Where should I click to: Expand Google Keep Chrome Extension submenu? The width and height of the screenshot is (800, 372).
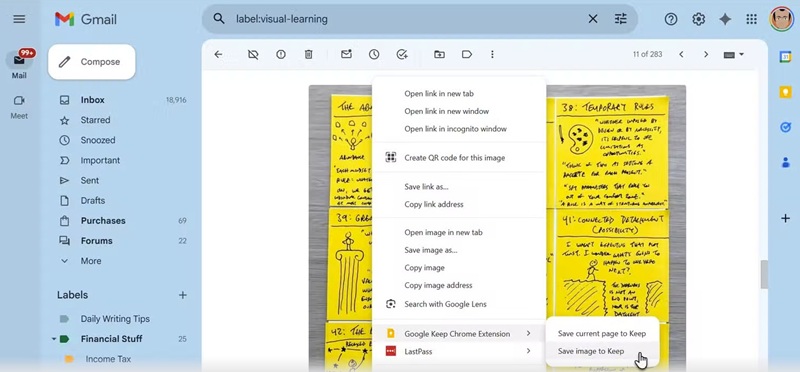[x=459, y=334]
